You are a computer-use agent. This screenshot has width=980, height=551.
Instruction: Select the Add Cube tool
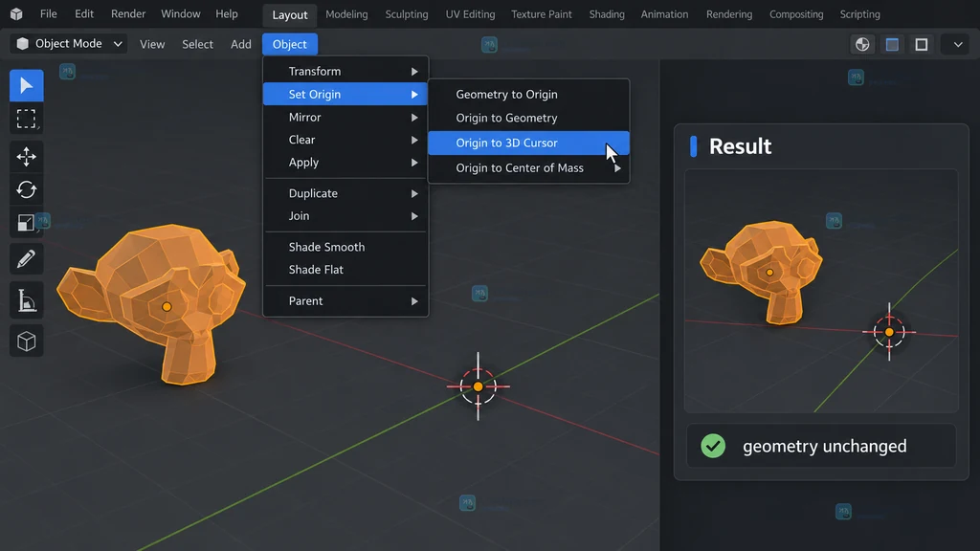coord(26,342)
